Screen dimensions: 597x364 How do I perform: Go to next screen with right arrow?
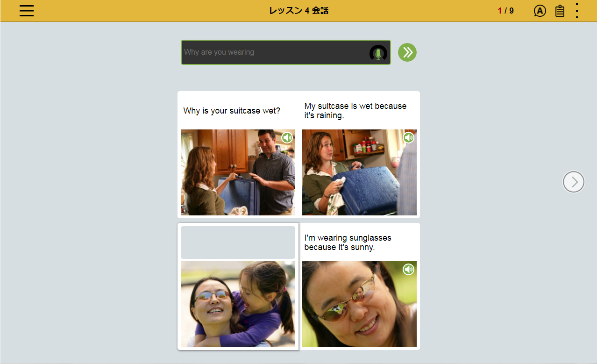[573, 182]
